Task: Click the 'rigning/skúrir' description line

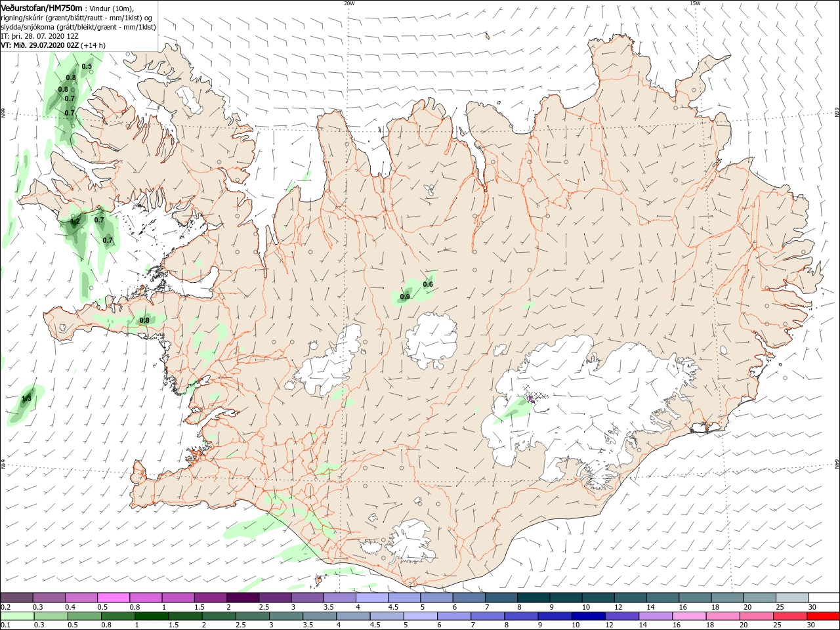Action: point(76,17)
